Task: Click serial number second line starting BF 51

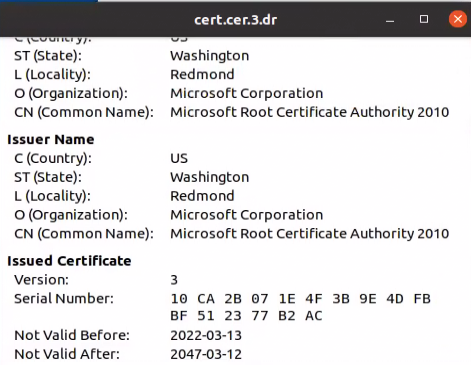Action: (246, 316)
